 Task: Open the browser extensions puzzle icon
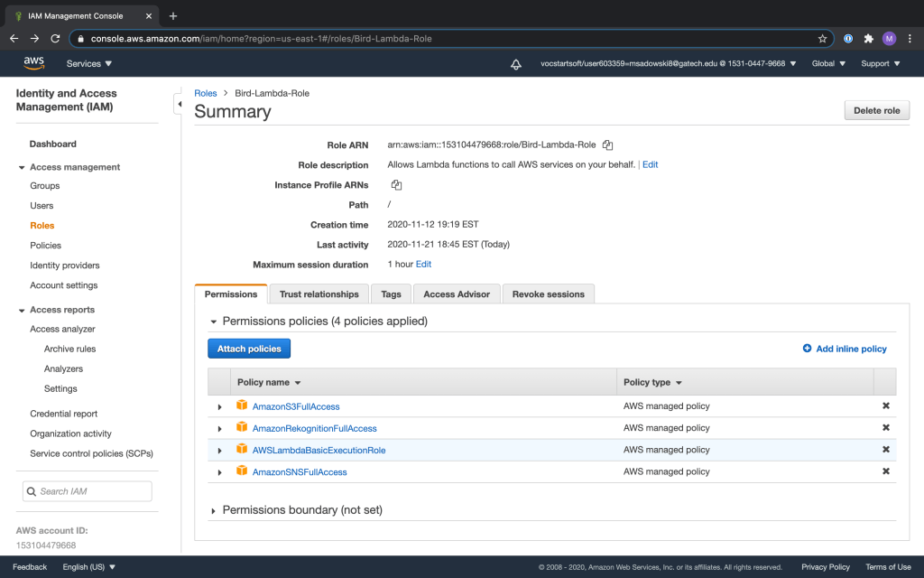point(869,39)
